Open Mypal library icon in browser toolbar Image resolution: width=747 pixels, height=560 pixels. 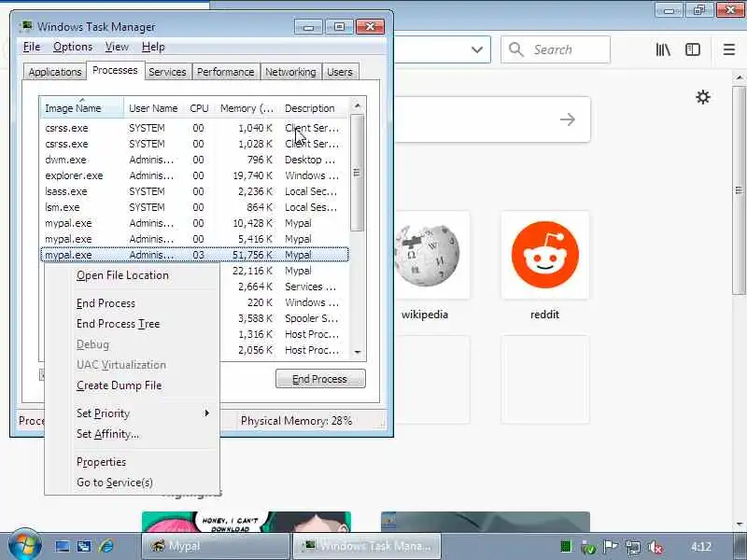(x=663, y=49)
